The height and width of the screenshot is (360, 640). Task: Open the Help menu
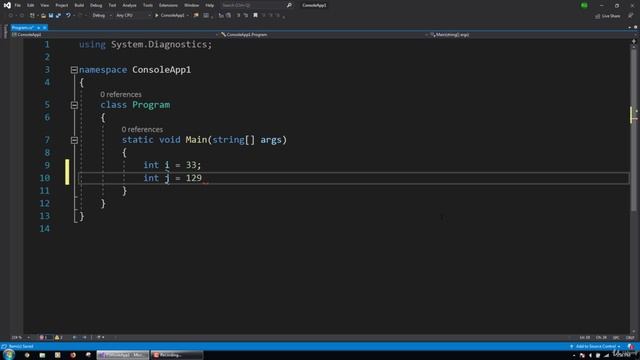209,5
